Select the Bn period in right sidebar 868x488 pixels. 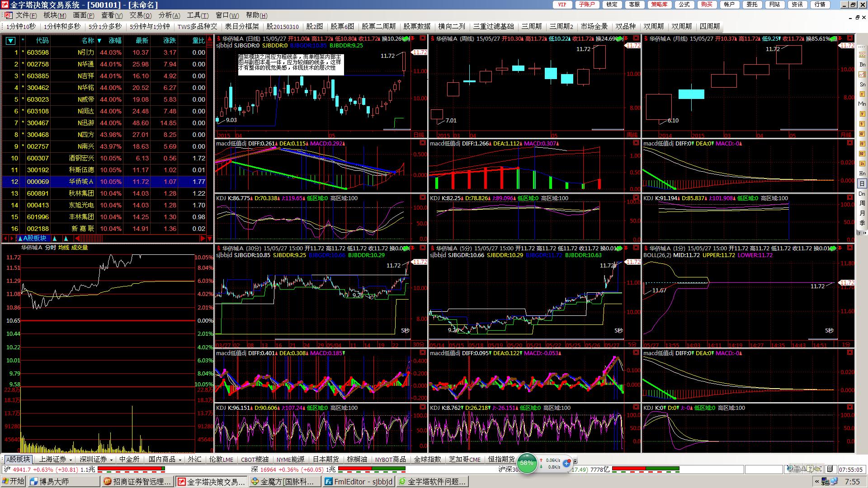[x=862, y=65]
